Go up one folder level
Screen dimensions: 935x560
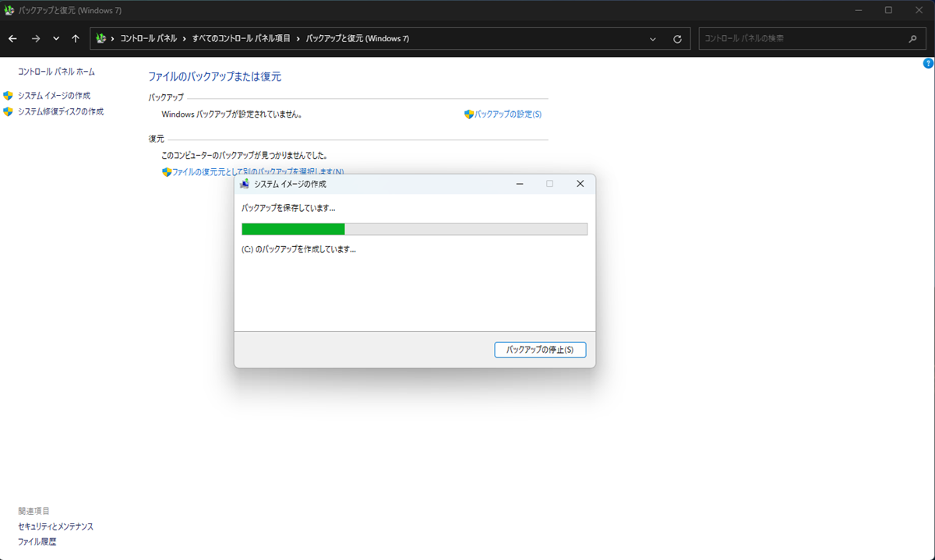[x=76, y=39]
